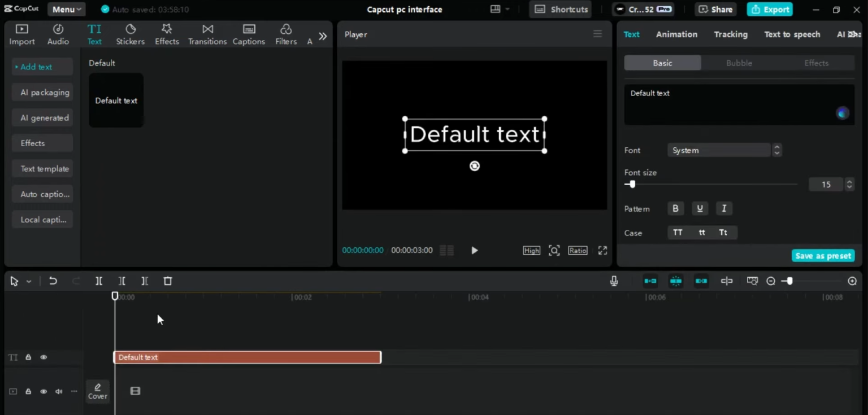Switch to the Text to speech tab
Viewport: 868px width, 415px height.
pyautogui.click(x=792, y=34)
